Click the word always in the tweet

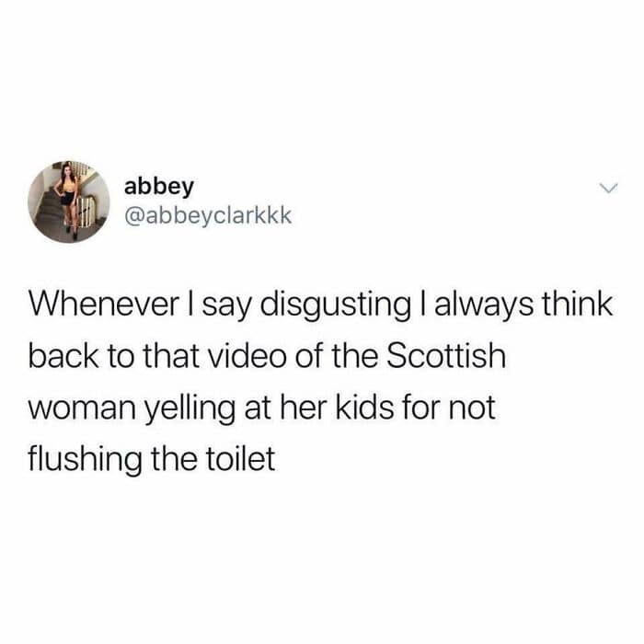click(485, 306)
